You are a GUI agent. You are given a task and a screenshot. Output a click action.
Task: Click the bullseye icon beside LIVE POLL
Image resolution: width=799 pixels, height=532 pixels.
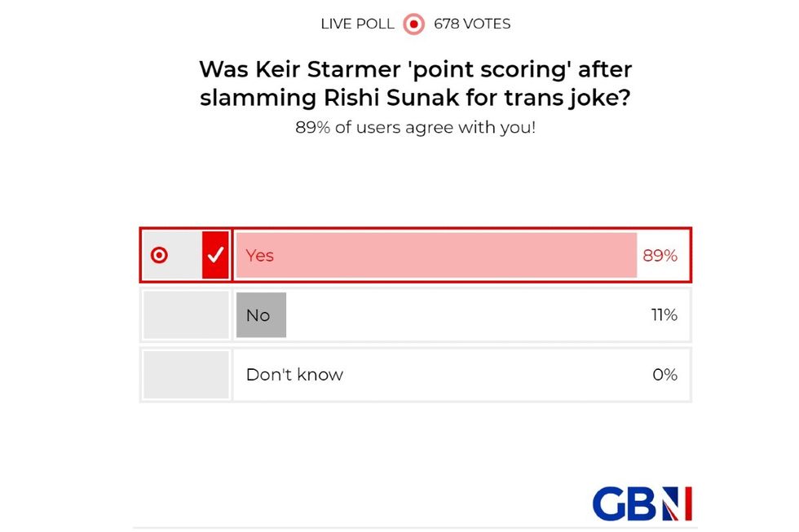413,24
